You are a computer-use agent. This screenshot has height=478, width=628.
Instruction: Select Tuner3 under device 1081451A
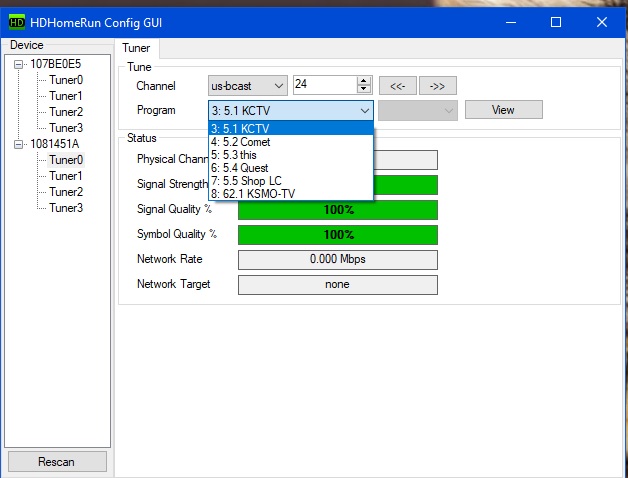click(66, 208)
